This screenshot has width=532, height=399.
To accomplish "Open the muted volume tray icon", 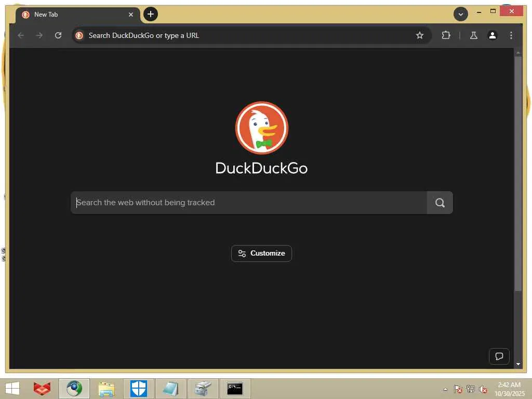I will coord(483,389).
